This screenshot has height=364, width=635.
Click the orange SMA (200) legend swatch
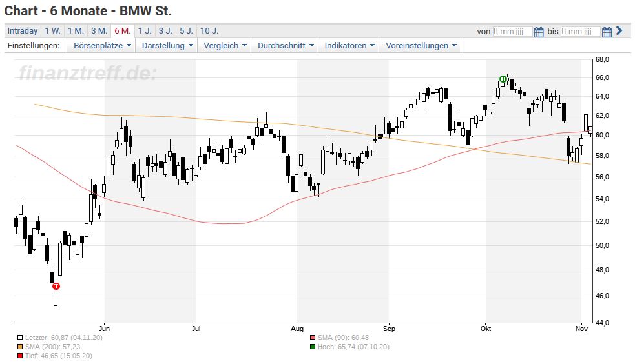click(x=20, y=347)
